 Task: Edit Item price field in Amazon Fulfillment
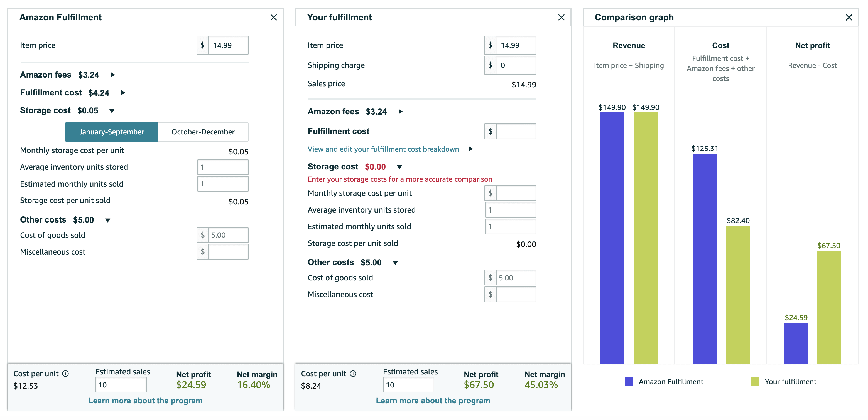click(228, 45)
